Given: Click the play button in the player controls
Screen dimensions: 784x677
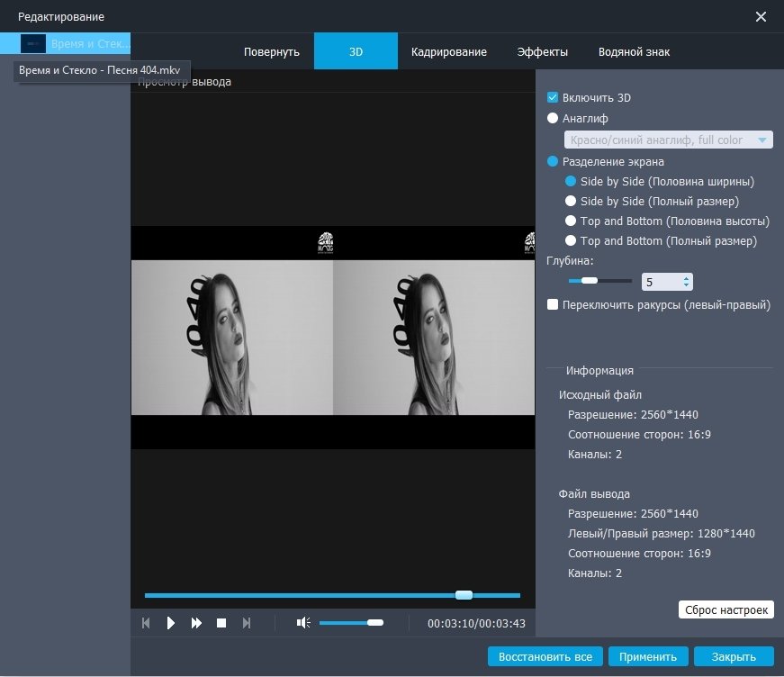Looking at the screenshot, I should 171,623.
